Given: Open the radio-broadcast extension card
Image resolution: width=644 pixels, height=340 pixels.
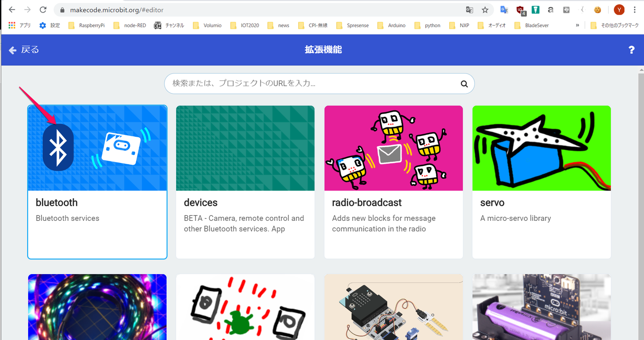Looking at the screenshot, I should (393, 182).
